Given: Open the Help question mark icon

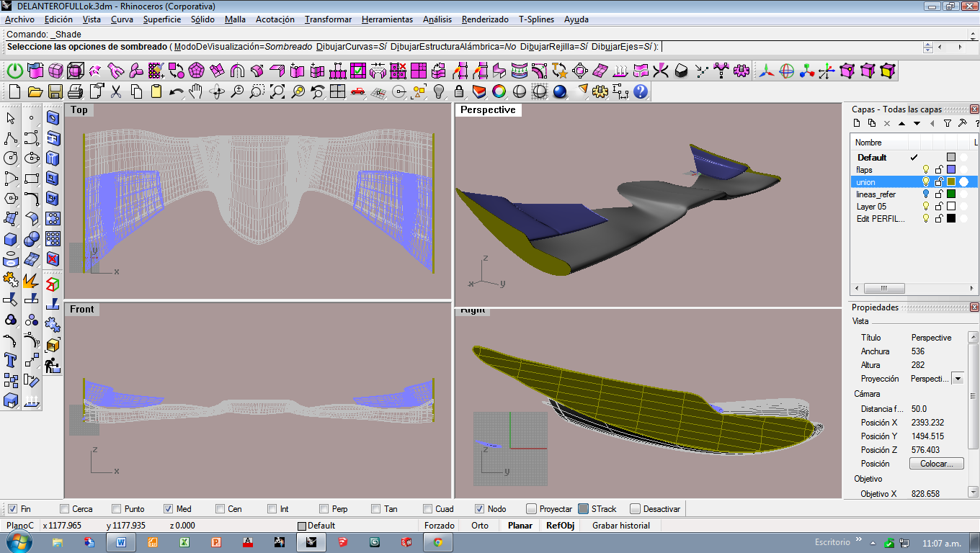Looking at the screenshot, I should pyautogui.click(x=641, y=91).
